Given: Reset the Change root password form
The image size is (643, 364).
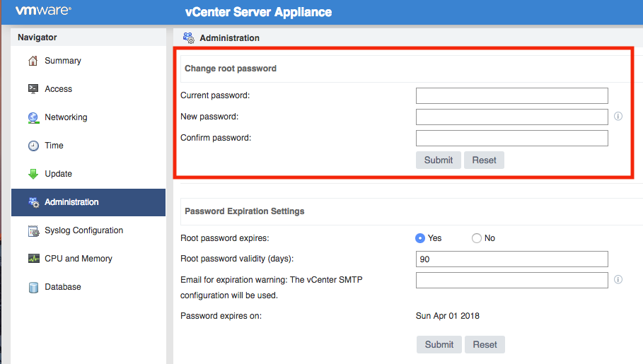Looking at the screenshot, I should click(x=484, y=160).
